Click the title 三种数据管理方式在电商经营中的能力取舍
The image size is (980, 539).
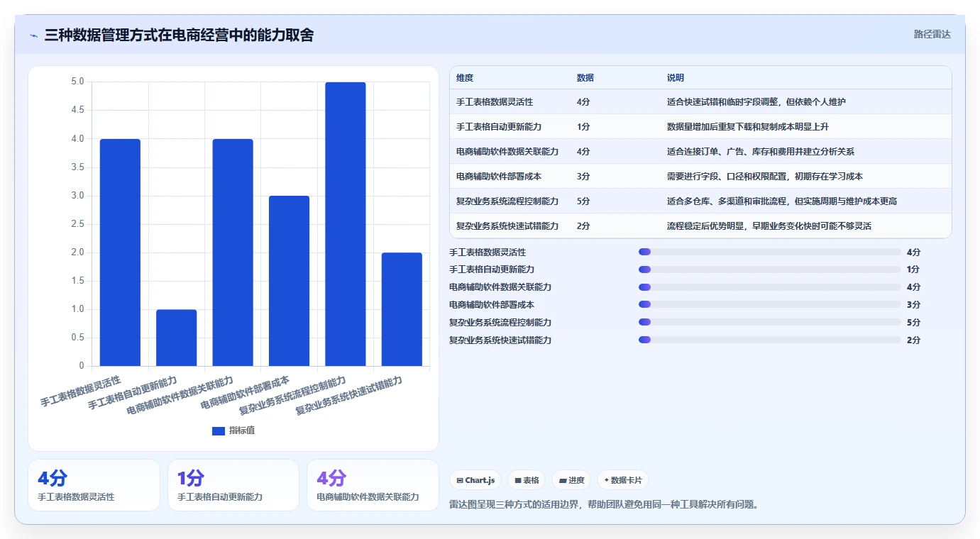pos(179,35)
